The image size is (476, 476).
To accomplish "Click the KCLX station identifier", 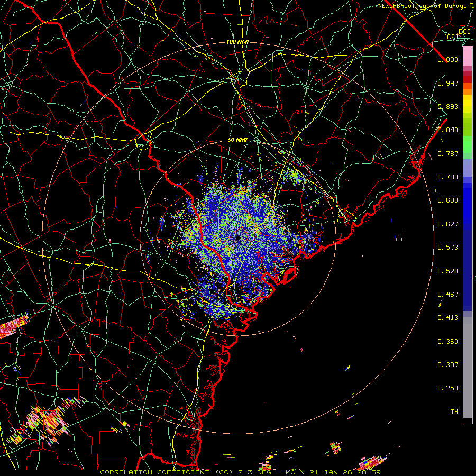I will click(x=295, y=472).
